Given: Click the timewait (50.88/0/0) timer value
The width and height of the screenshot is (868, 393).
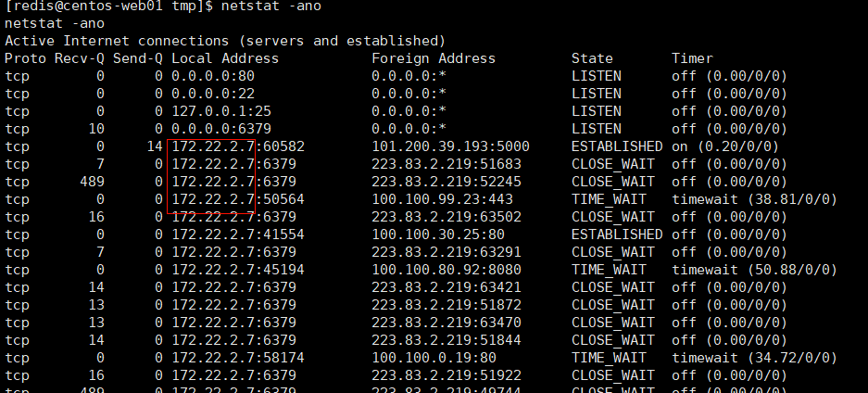Looking at the screenshot, I should click(x=754, y=270).
